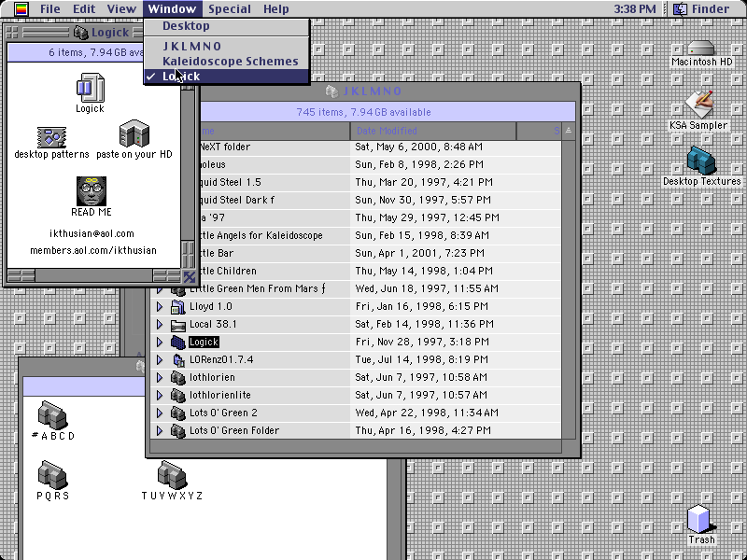Click the Lots O' Green 2 folder icon
The height and width of the screenshot is (560, 747).
pos(177,413)
